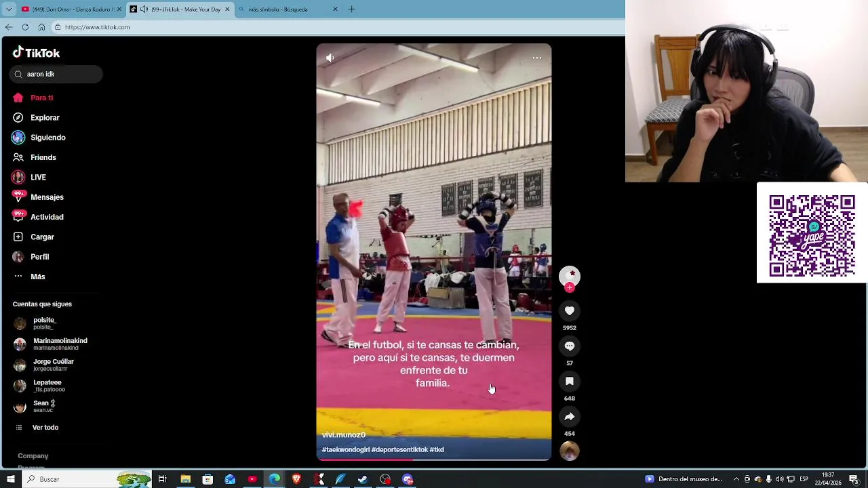
Task: Go to browser home page
Action: click(x=41, y=27)
